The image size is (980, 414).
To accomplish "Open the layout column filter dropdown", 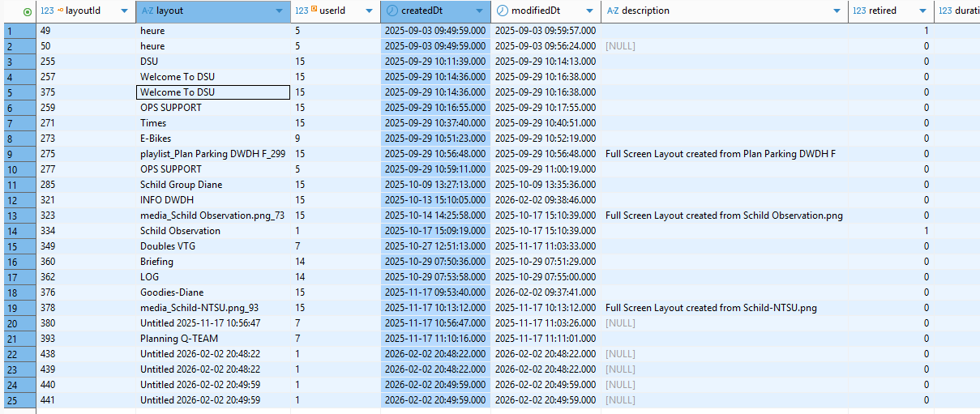I will tap(280, 11).
